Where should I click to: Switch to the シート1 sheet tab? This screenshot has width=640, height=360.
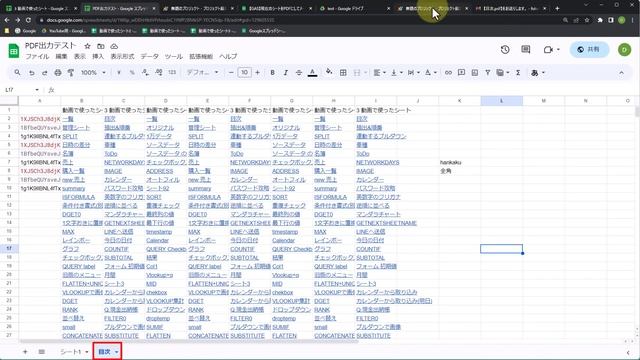coord(73,351)
